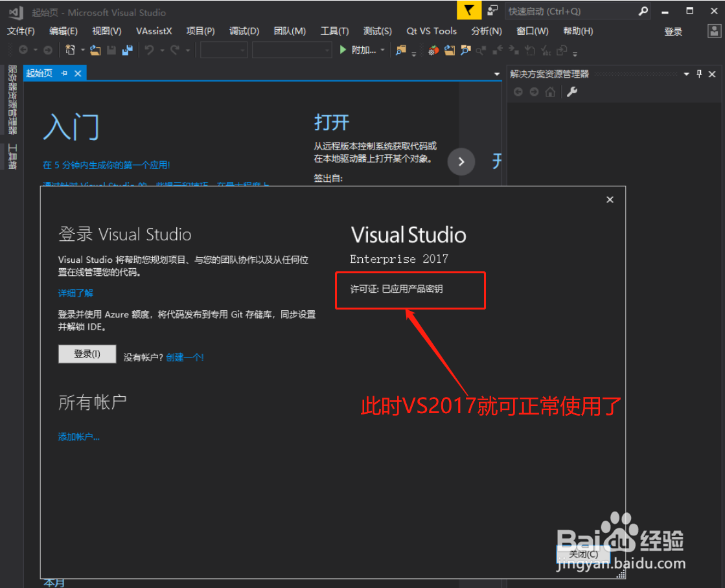Expand the Redo history dropdown arrow

pos(188,50)
